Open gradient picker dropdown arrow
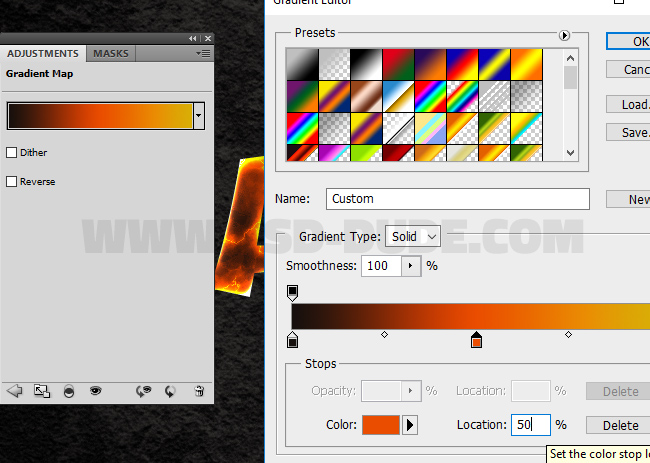650x463 pixels. coord(199,116)
